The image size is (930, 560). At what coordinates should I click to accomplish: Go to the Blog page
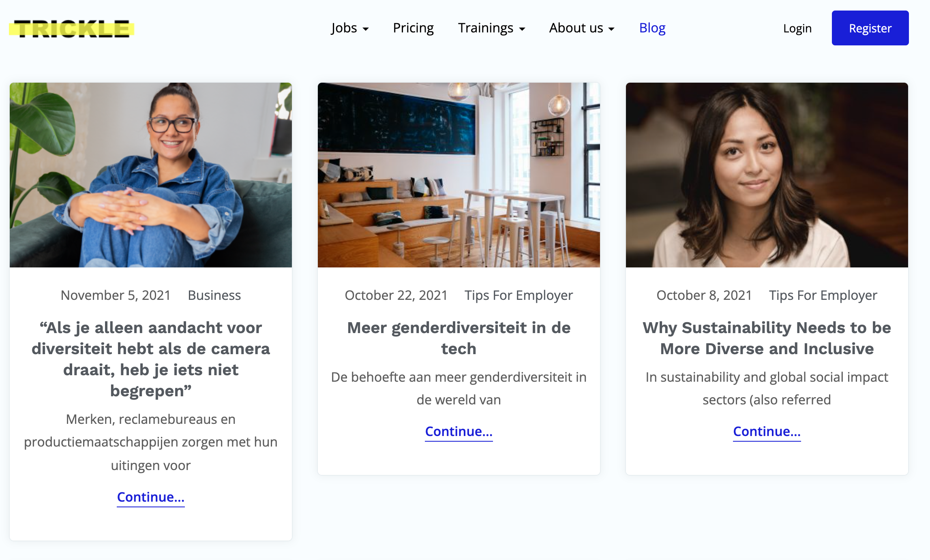tap(652, 28)
